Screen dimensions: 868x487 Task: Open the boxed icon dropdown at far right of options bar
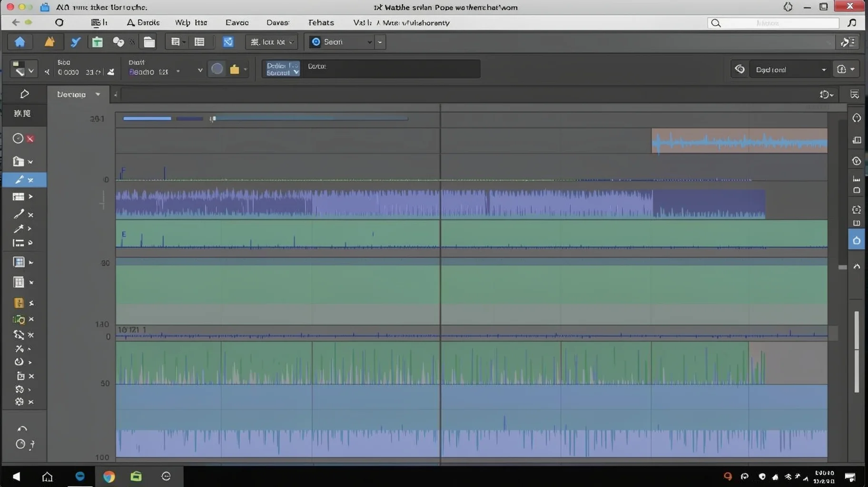point(846,69)
